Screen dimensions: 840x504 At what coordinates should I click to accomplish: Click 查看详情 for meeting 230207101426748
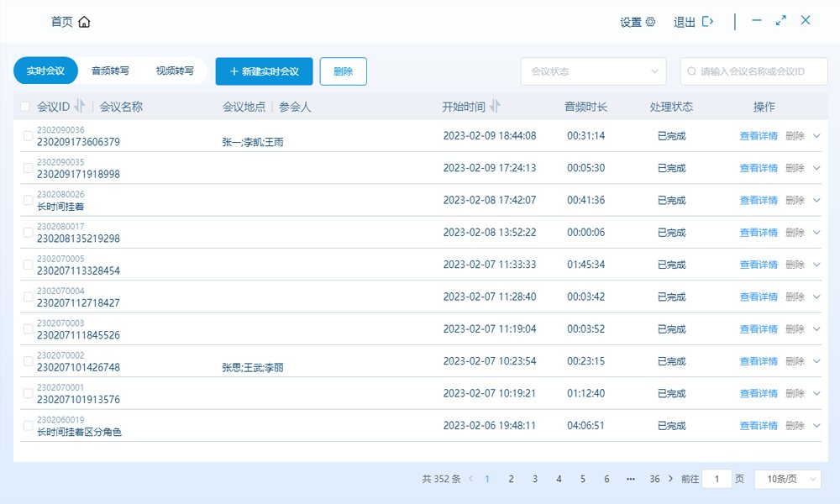tap(759, 361)
